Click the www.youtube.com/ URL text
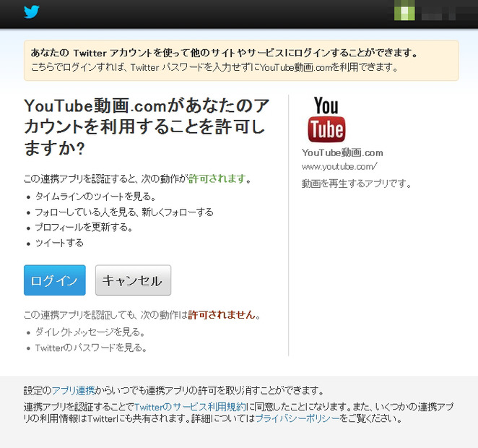478x448 pixels. point(339,166)
